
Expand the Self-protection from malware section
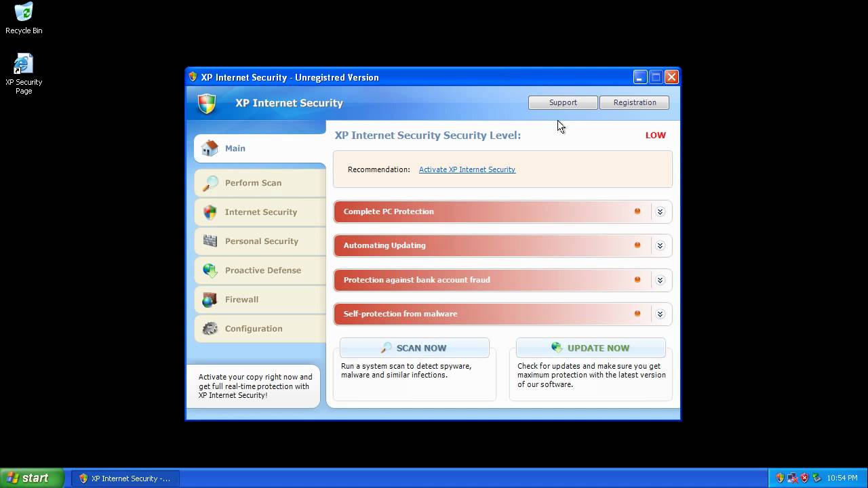tap(660, 314)
